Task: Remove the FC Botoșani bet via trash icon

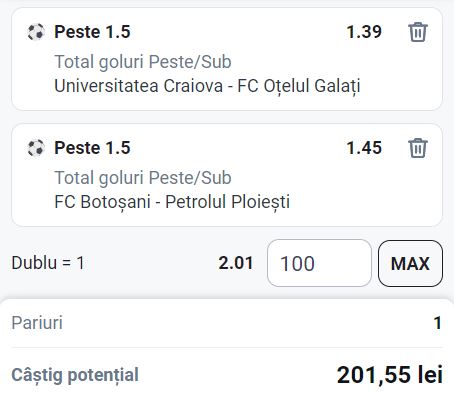Action: pyautogui.click(x=418, y=148)
